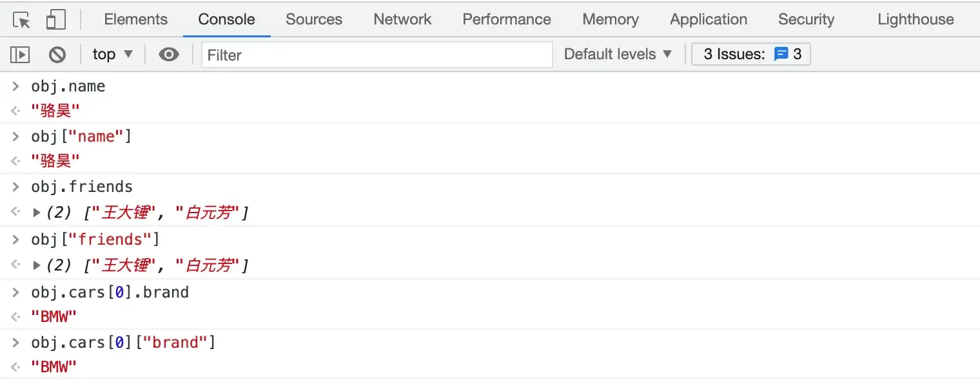Create a live expression with the eye icon
Screen dimensions: 980x380
tap(169, 54)
